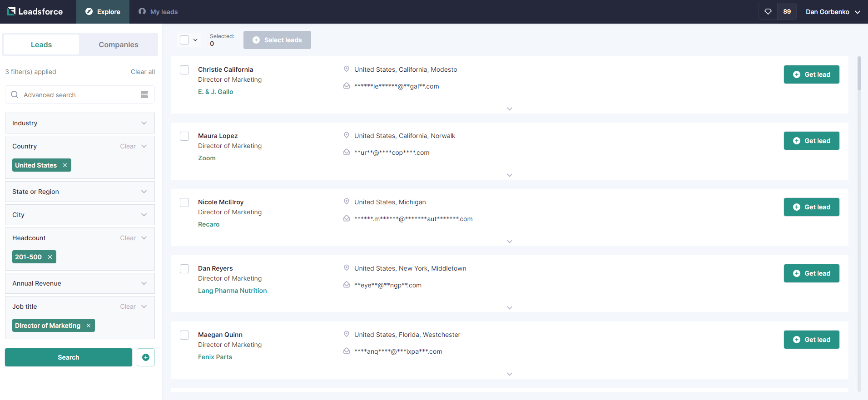Select the Christie California lead checkbox
Viewport: 868px width, 400px height.
[x=184, y=70]
